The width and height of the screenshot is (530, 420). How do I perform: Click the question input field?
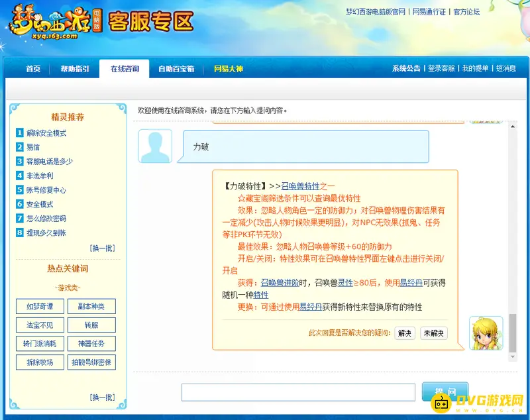point(298,392)
